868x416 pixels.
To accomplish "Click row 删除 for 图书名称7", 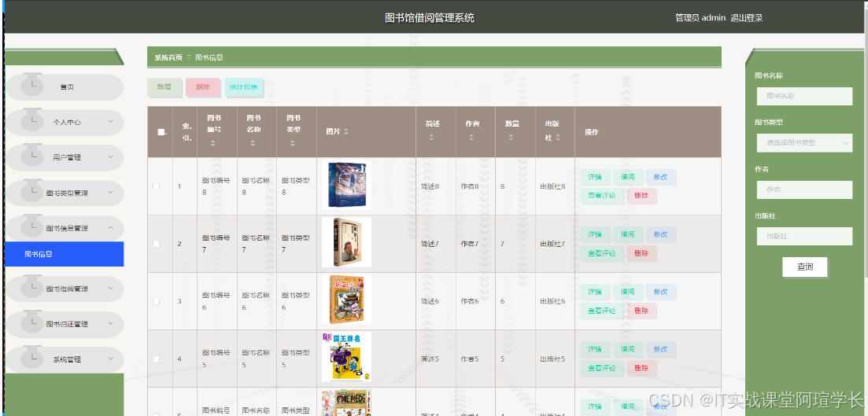I will (641, 253).
